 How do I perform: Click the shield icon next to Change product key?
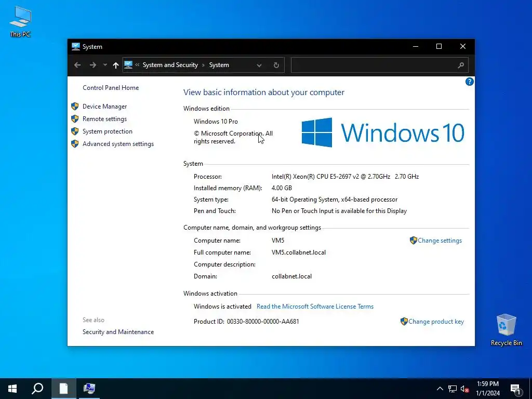pyautogui.click(x=404, y=322)
